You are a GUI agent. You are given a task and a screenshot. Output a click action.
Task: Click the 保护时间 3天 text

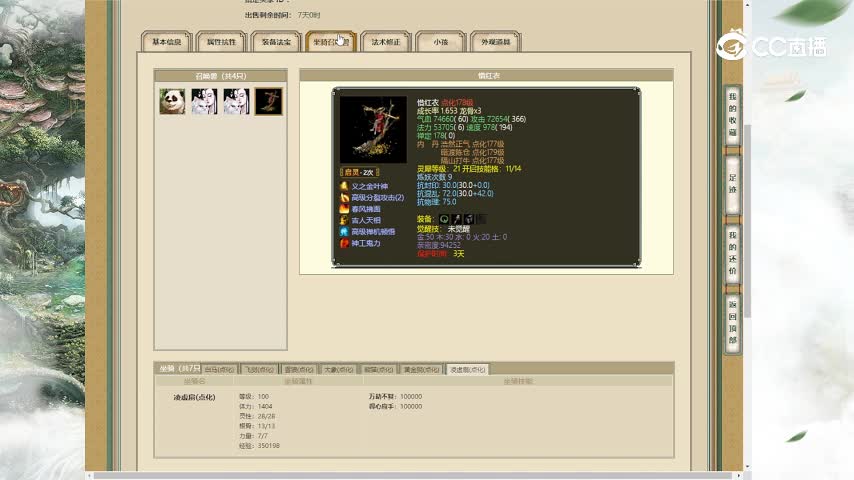440,254
